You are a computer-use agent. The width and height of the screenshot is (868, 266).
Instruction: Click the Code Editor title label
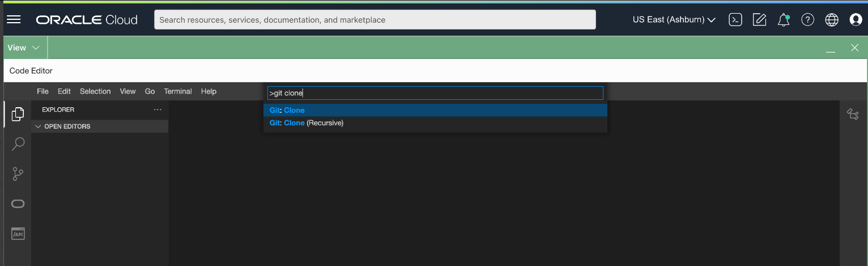(31, 71)
